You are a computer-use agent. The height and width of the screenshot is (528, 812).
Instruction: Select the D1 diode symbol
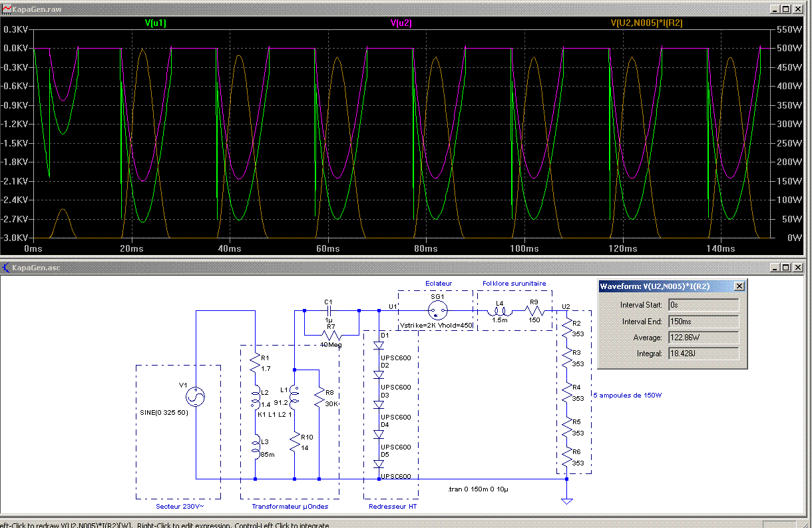coord(379,346)
